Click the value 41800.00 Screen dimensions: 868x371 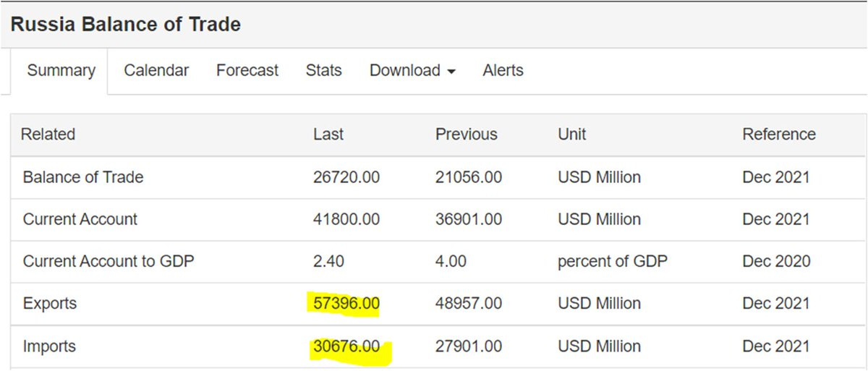(346, 219)
